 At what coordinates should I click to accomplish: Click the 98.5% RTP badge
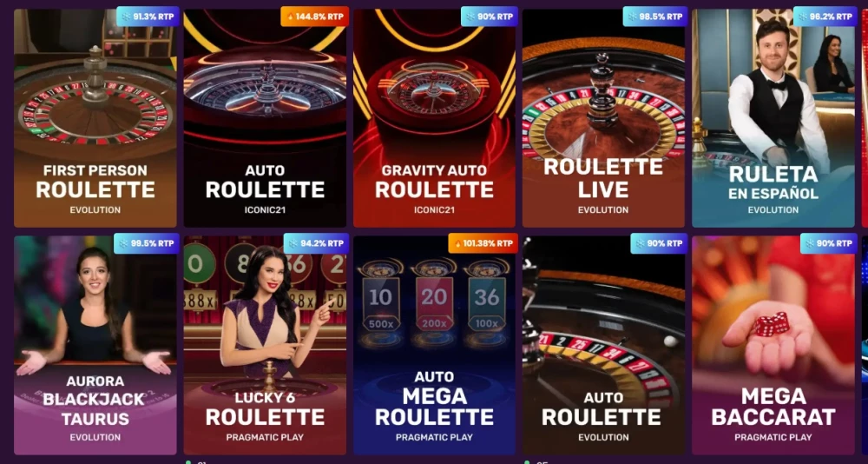click(x=654, y=17)
